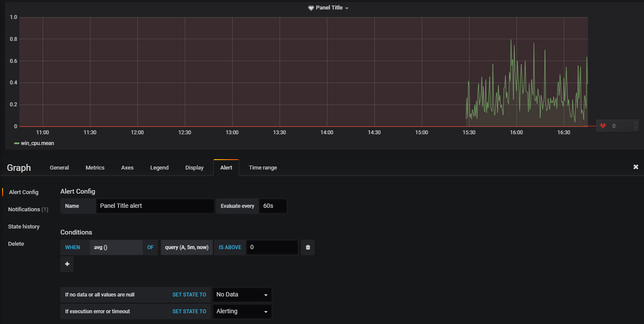
Task: Click the Graph panel type heading
Action: (19, 168)
